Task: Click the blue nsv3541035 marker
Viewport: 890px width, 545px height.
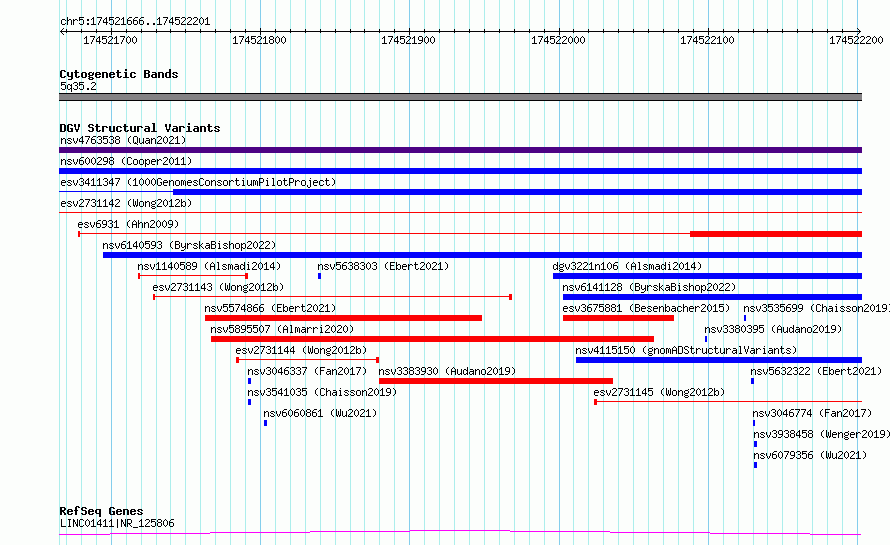Action: click(x=249, y=402)
